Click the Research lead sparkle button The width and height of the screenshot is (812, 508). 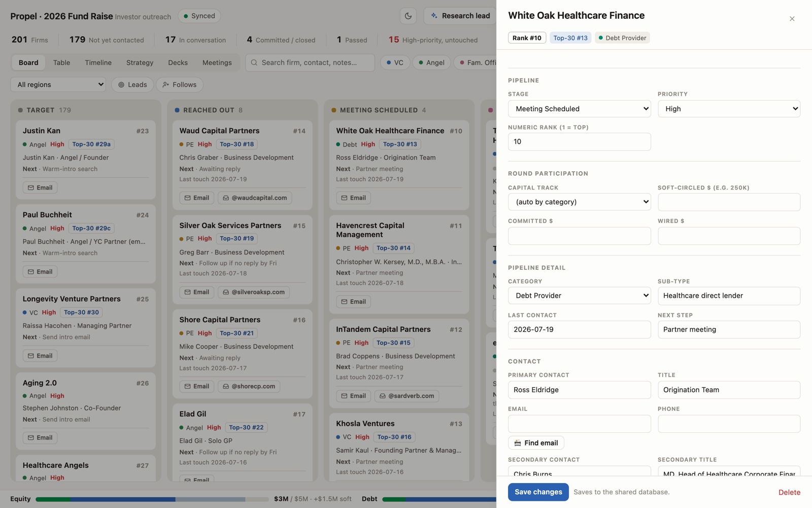click(x=460, y=16)
